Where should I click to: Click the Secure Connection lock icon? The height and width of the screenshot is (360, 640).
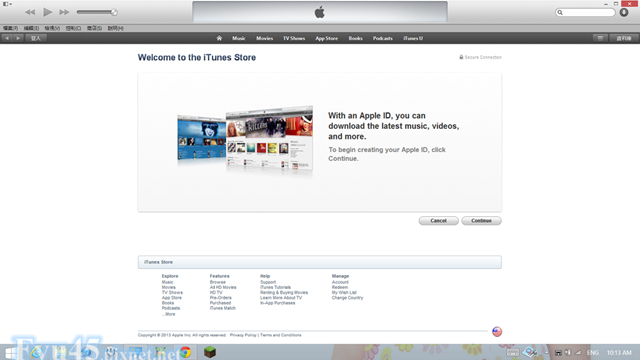point(461,57)
